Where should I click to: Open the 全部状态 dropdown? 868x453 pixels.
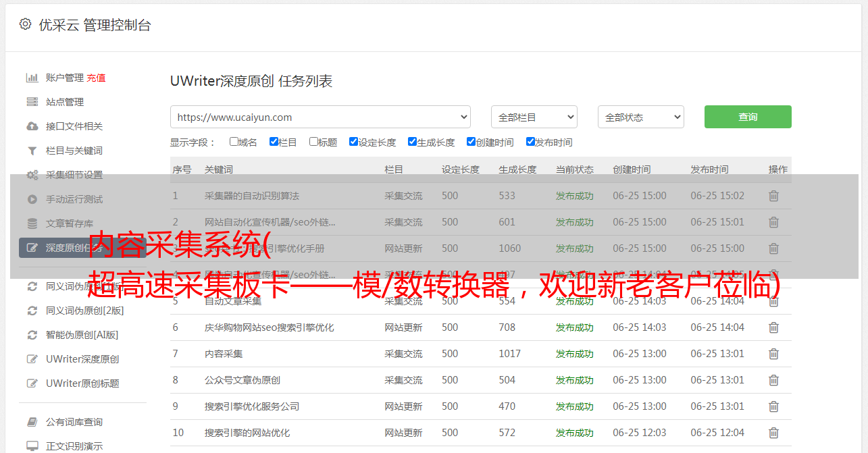(x=640, y=117)
